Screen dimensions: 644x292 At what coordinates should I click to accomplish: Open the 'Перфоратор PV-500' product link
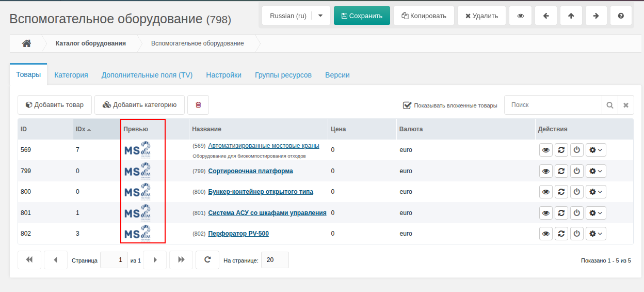click(238, 234)
